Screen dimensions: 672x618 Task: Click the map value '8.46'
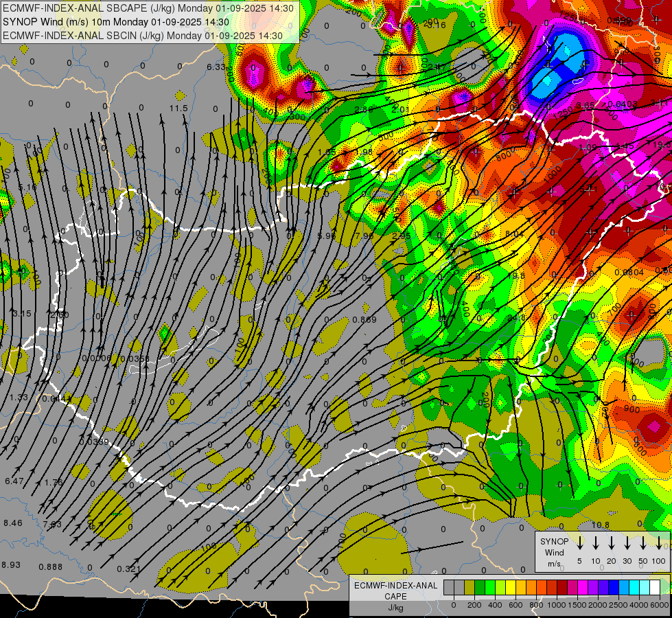click(x=13, y=523)
